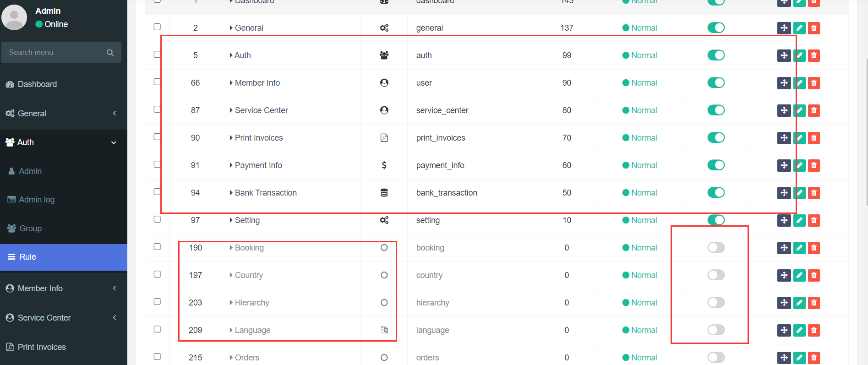Disable the menu toggle for Member Info

click(x=716, y=83)
